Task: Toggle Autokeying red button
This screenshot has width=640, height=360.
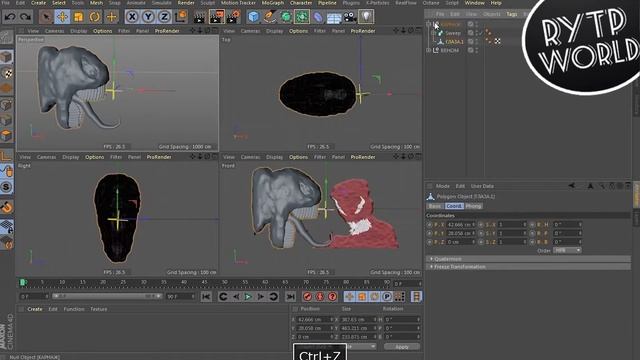Action: tap(320, 297)
